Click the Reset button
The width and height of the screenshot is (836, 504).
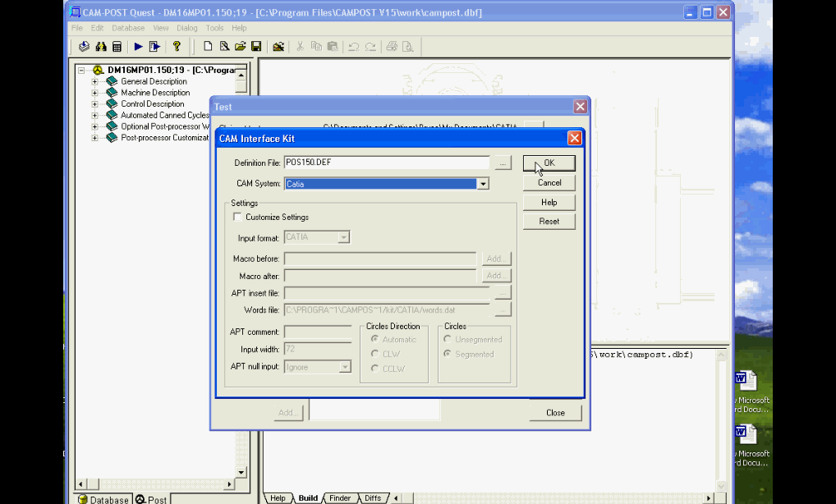point(549,222)
